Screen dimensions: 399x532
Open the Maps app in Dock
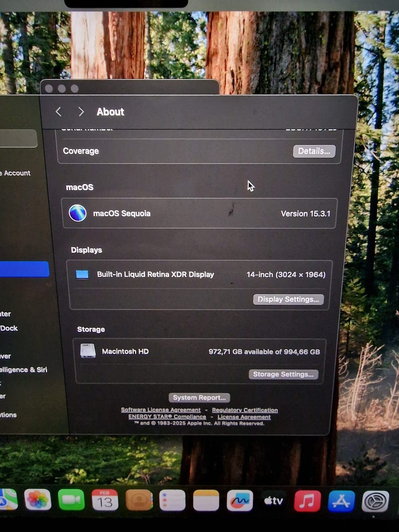coord(8,499)
